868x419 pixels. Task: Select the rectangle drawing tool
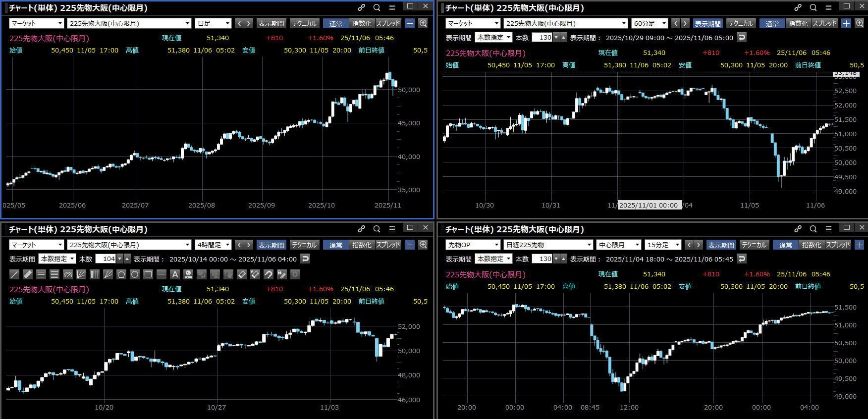[x=148, y=274]
